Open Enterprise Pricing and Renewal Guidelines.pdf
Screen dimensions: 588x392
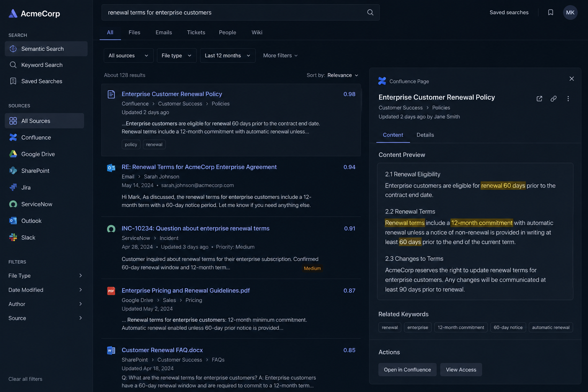tap(186, 291)
